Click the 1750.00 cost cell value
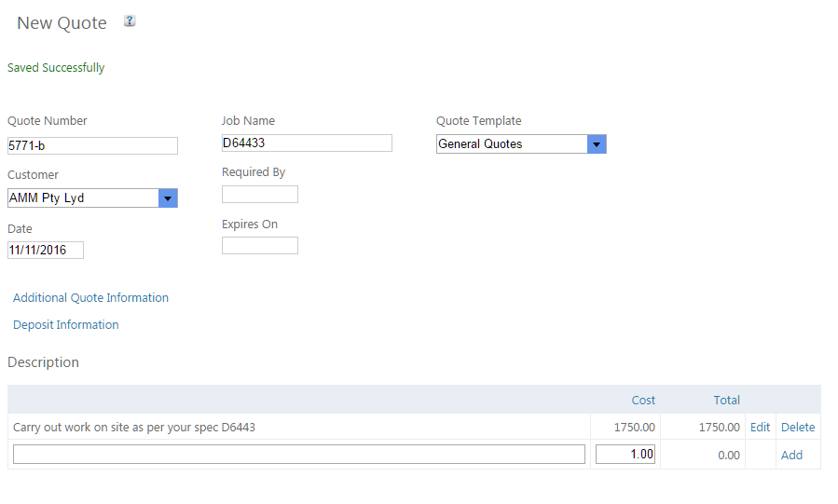Viewport: 838px width, 504px height. coord(634,428)
